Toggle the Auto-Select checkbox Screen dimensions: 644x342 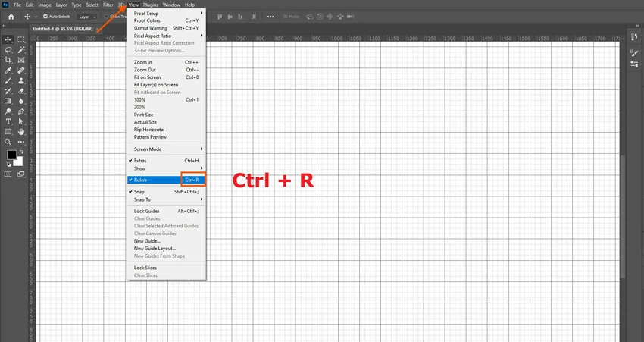[45, 17]
